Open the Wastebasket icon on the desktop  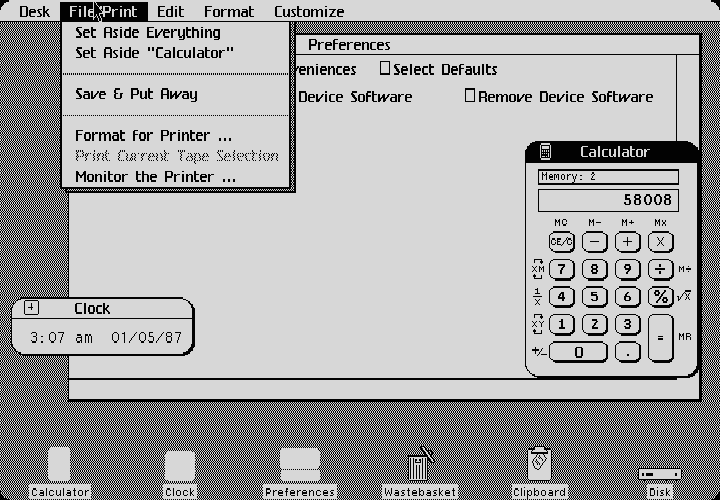click(419, 466)
